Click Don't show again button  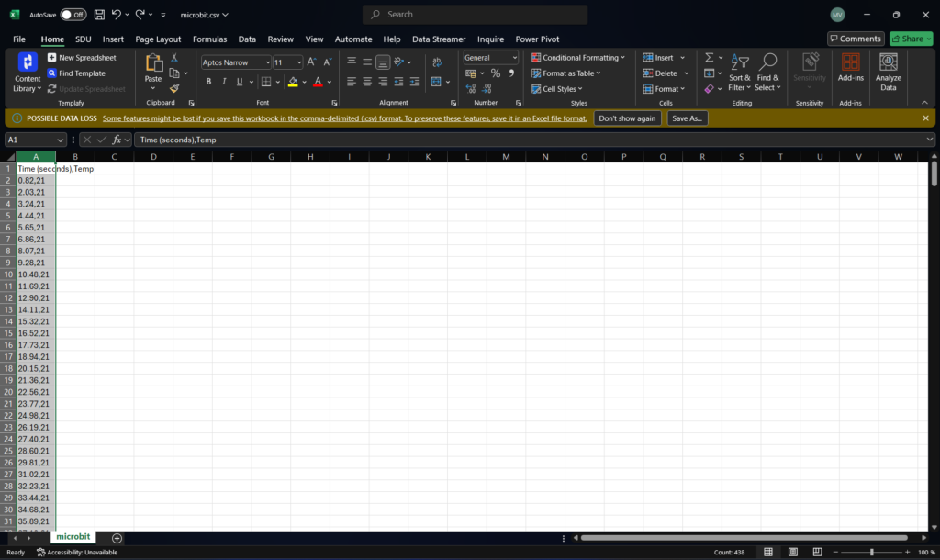coord(627,118)
